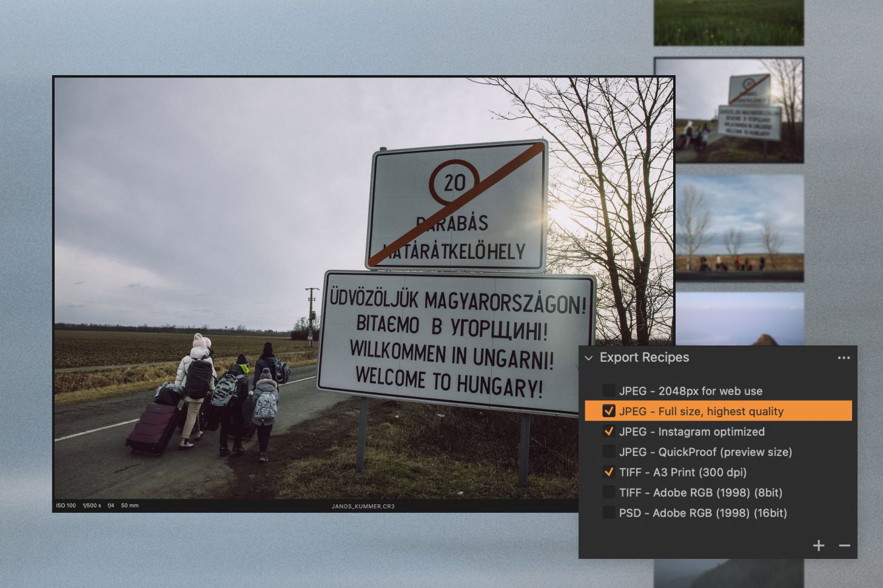Collapse the Export Recipes panel chevron
This screenshot has width=883, height=588.
pos(588,358)
